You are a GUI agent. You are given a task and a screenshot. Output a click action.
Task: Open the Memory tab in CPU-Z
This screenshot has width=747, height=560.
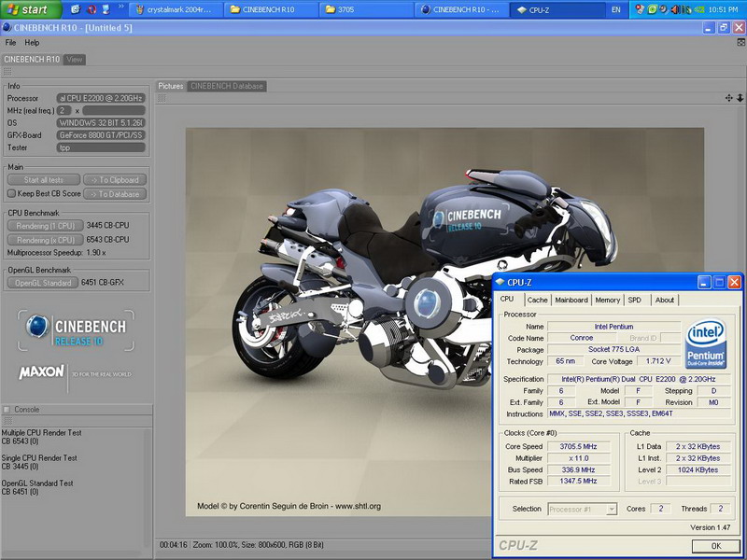[608, 300]
